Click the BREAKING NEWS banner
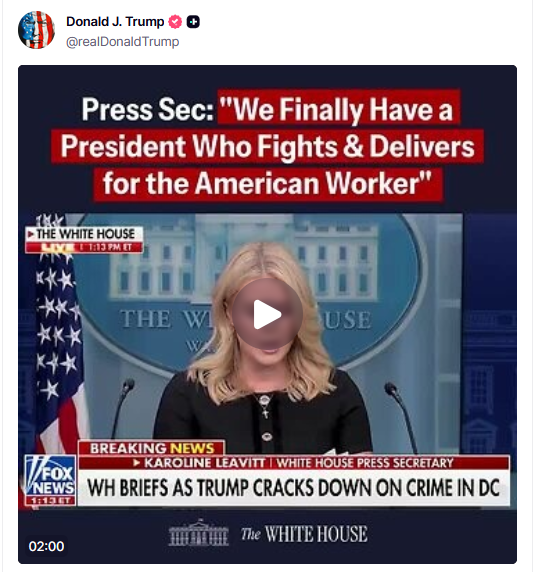The image size is (534, 572). pyautogui.click(x=152, y=448)
